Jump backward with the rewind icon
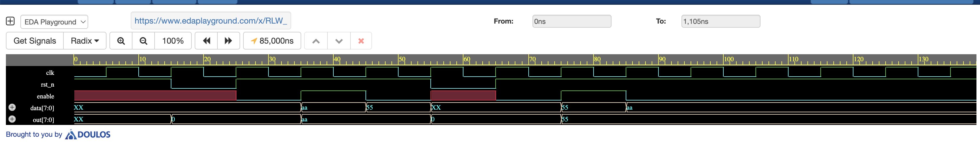This screenshot has width=980, height=155. (x=206, y=41)
